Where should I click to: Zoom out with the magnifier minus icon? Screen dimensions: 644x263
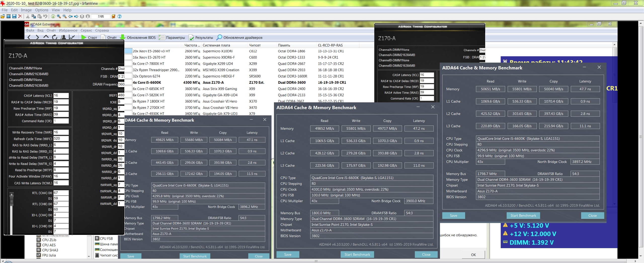[x=65, y=16]
